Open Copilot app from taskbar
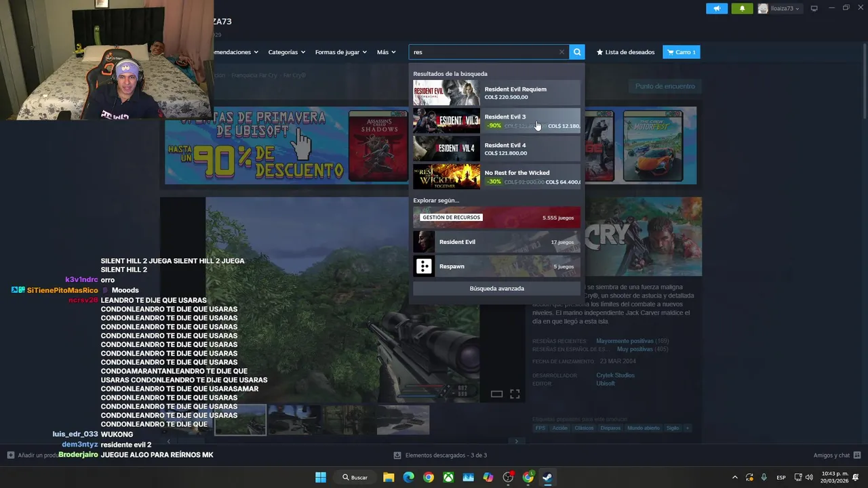The height and width of the screenshot is (488, 868). 488,477
